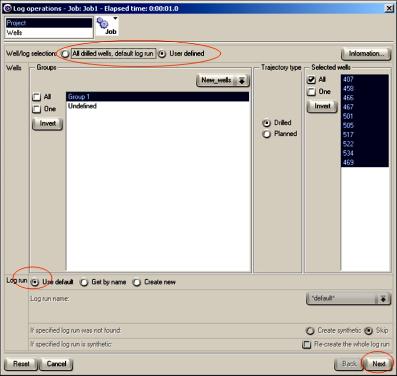Select Wells in the top-left list

click(x=49, y=33)
